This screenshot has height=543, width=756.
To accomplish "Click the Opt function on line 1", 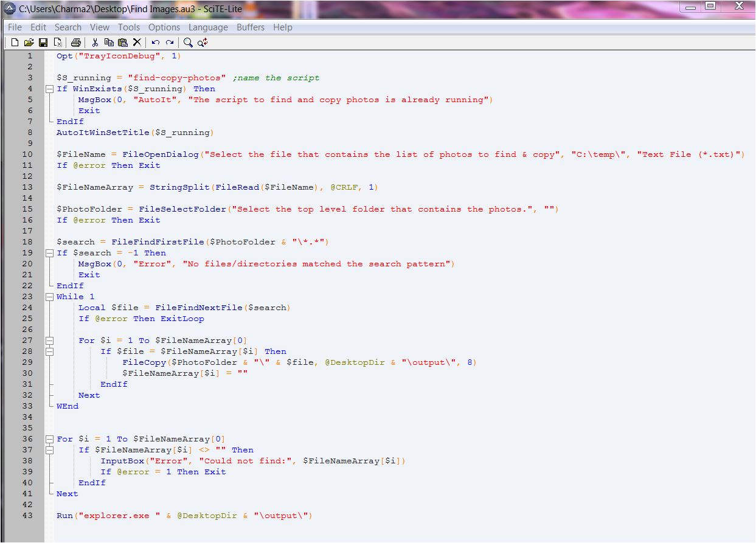I will (x=64, y=56).
